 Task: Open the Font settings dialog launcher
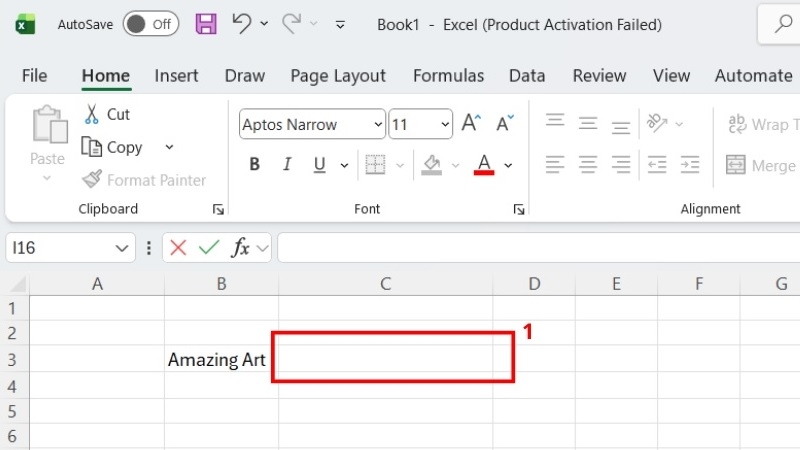(x=519, y=209)
